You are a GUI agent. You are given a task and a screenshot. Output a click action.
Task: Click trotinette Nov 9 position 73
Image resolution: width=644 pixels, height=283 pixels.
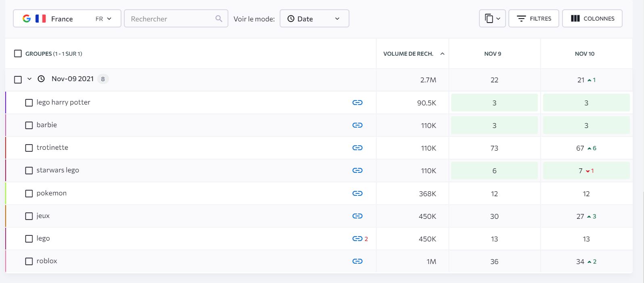coord(494,148)
